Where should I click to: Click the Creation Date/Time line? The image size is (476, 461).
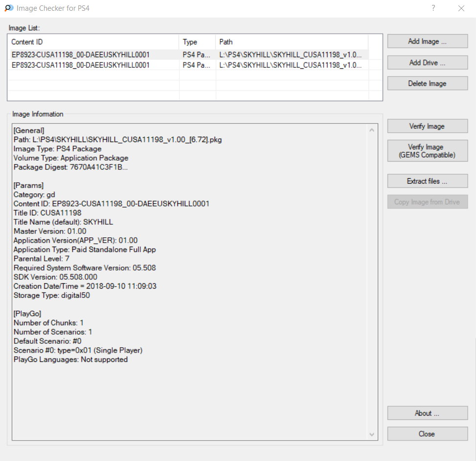pos(85,286)
